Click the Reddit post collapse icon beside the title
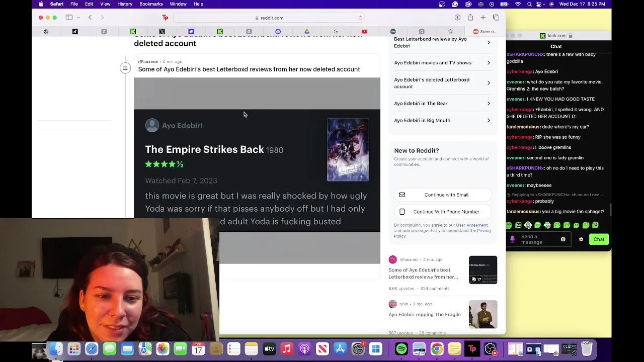The image size is (644, 362). click(125, 68)
